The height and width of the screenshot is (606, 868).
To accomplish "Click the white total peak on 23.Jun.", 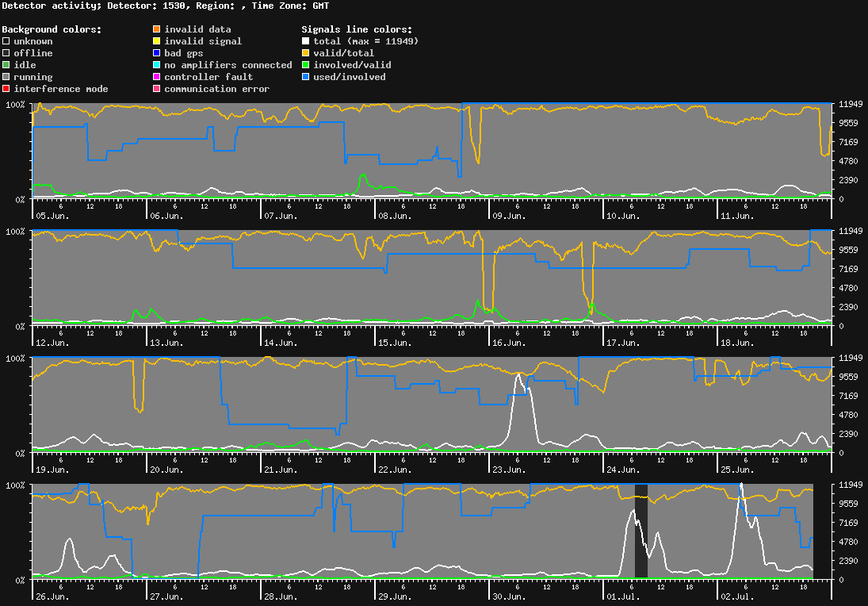I will 519,376.
